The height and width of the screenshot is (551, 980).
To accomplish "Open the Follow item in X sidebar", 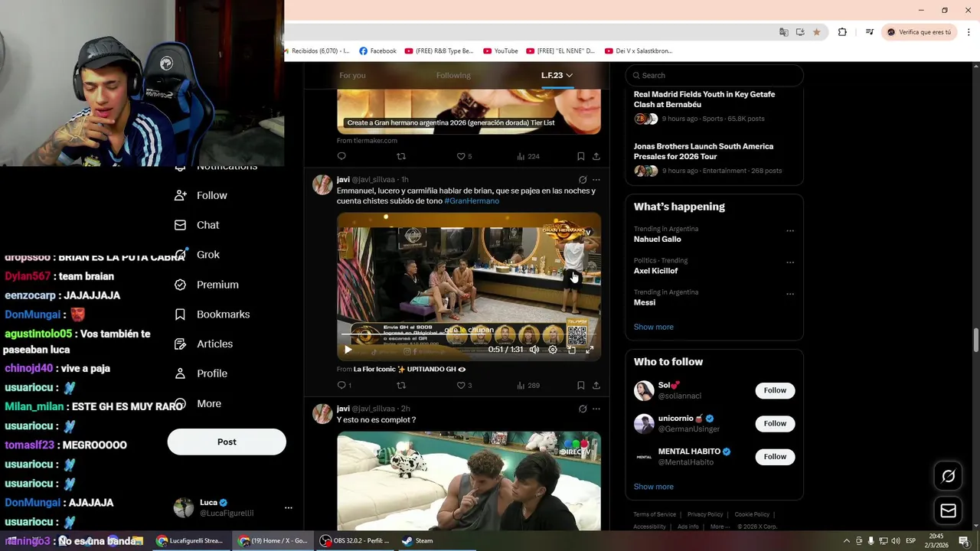I will click(201, 195).
